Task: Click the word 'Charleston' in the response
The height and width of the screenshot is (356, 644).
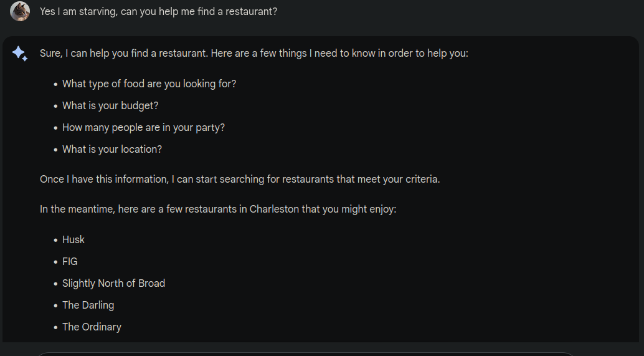Action: pos(274,209)
